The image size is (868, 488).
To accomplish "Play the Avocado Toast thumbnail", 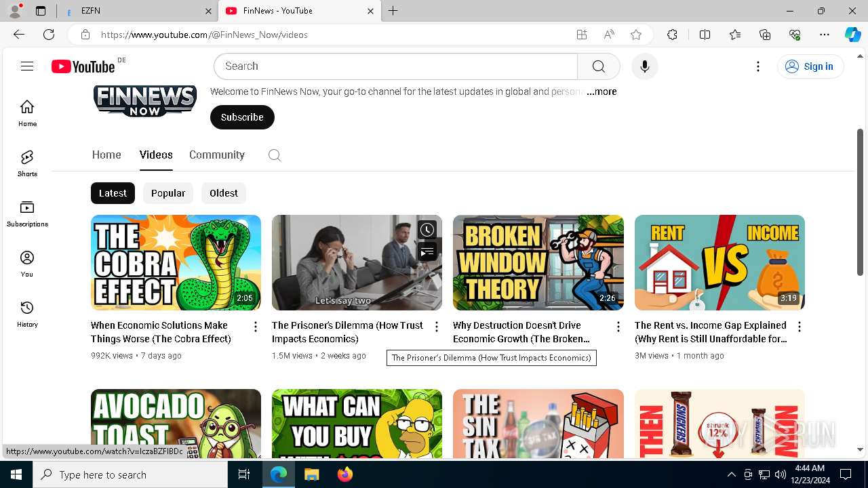I will [x=176, y=424].
